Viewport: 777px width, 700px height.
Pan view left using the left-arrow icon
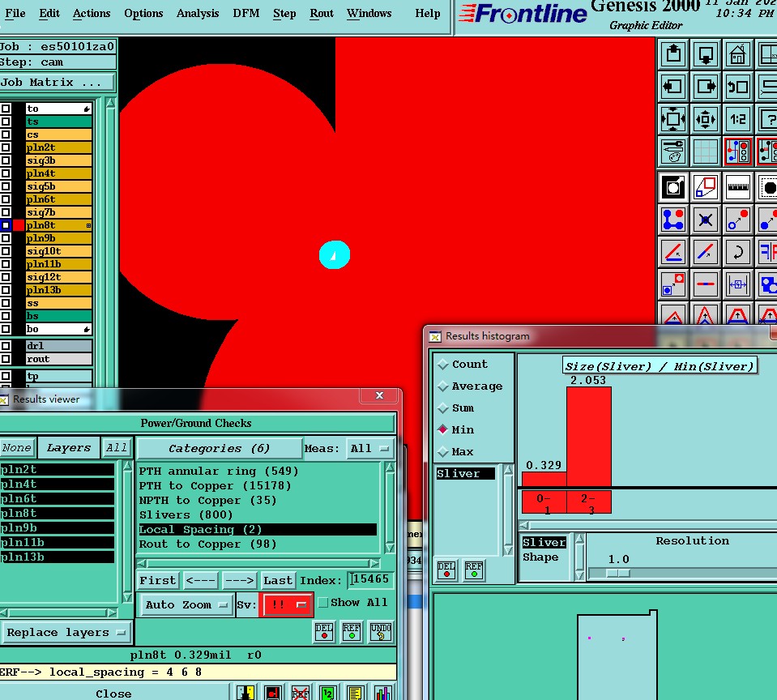point(673,87)
